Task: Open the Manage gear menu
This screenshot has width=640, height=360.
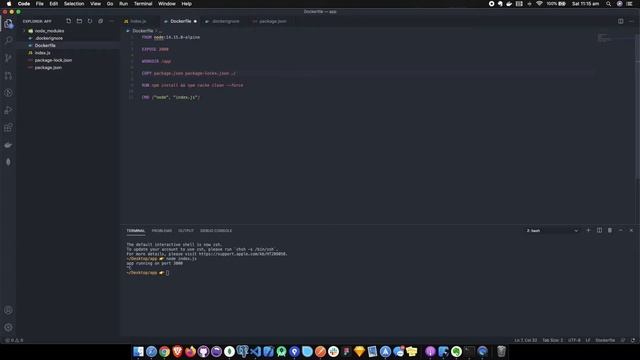Action: click(8, 327)
